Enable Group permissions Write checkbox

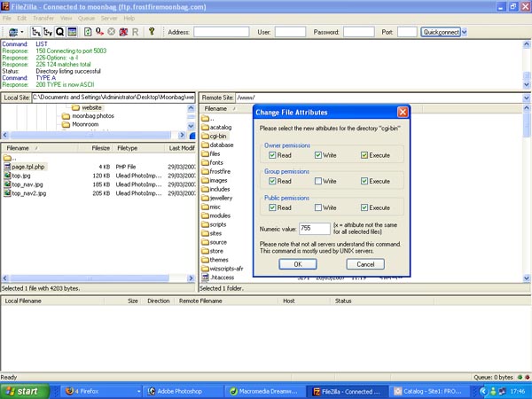click(x=320, y=181)
